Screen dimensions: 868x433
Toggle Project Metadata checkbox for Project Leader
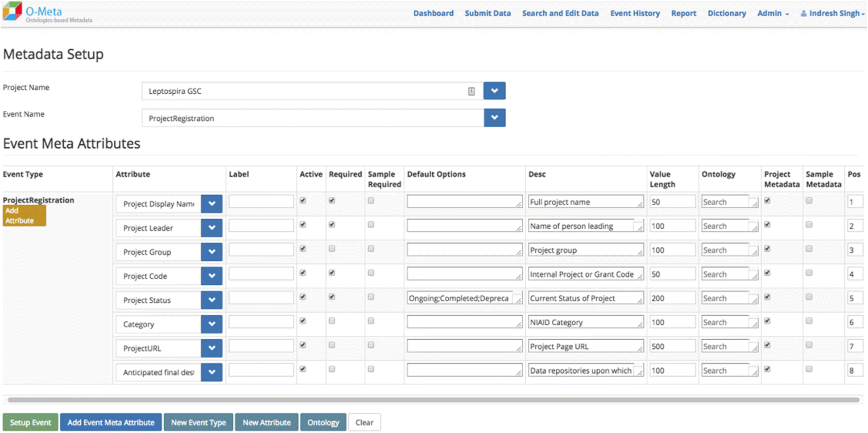[767, 225]
